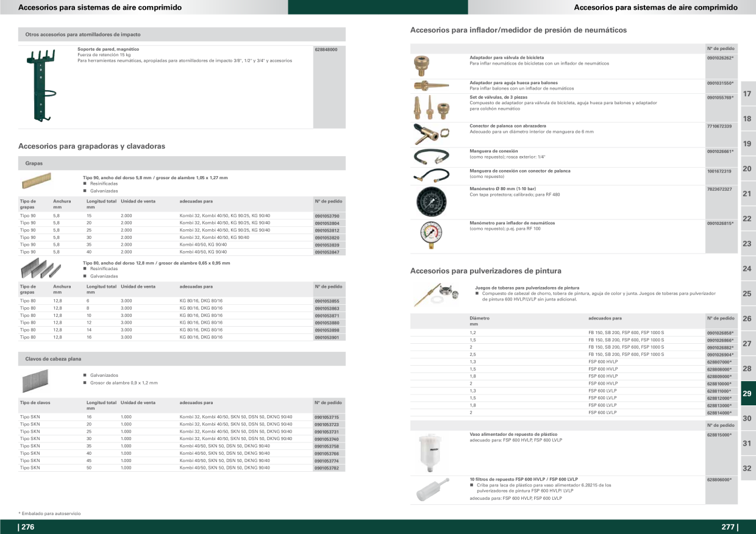Click the 3-piece valve set image
756x534 pixels.
(432, 108)
